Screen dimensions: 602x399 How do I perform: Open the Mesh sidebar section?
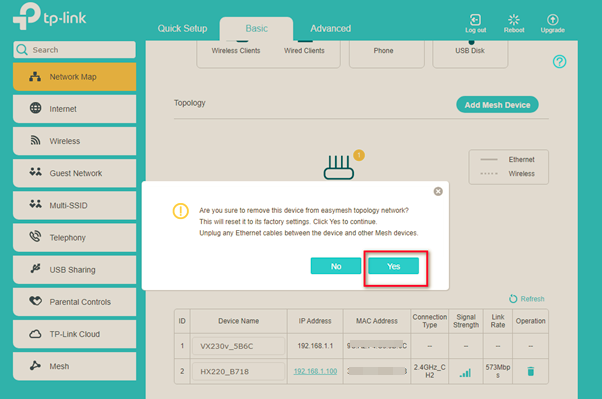(x=74, y=366)
